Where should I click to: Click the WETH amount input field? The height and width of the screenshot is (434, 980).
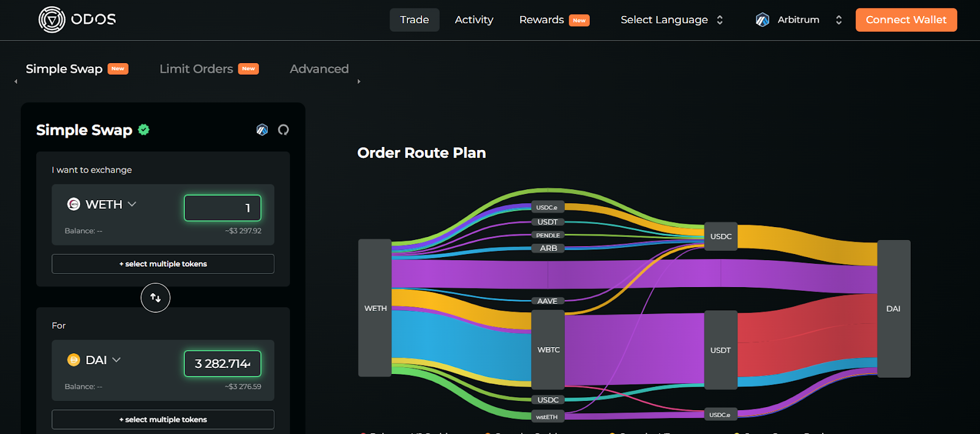click(x=222, y=208)
